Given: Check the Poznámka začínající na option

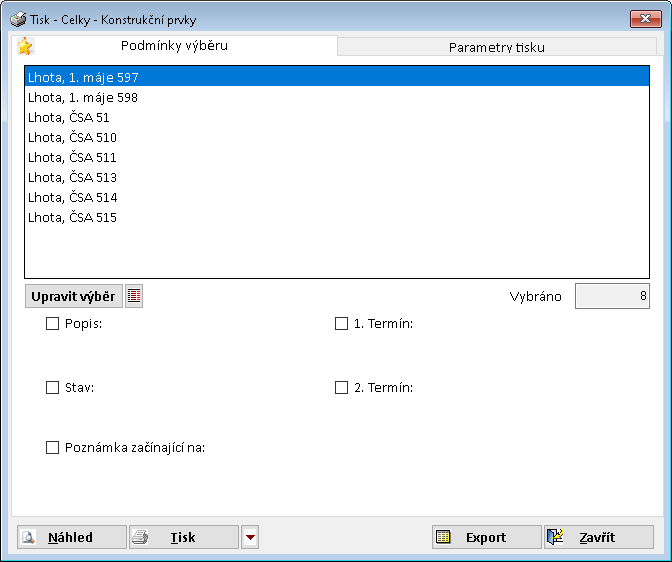Looking at the screenshot, I should pos(53,448).
